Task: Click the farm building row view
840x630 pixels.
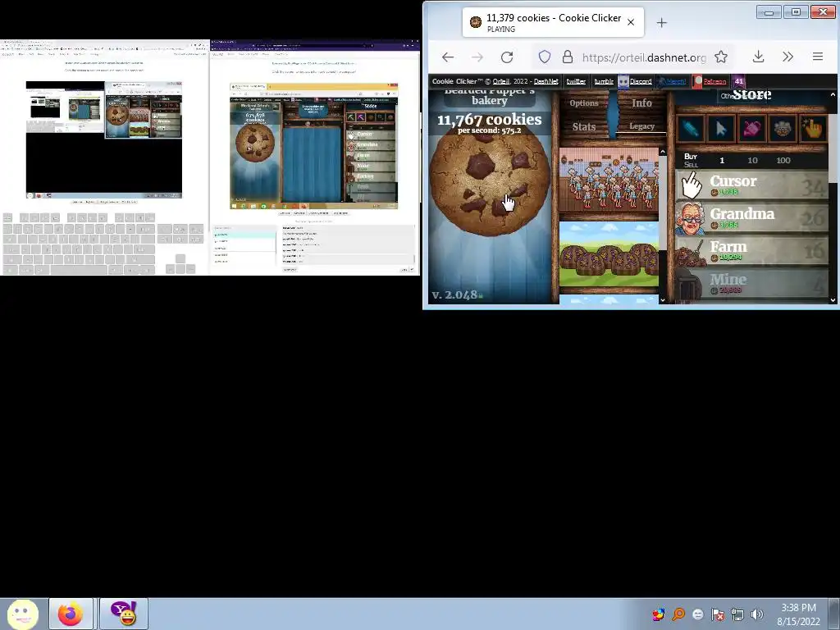Action: pos(609,254)
